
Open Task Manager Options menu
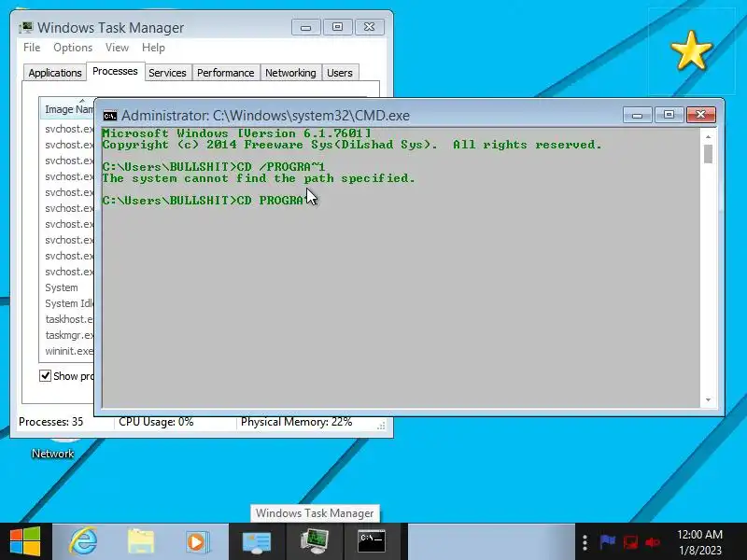[x=73, y=48]
